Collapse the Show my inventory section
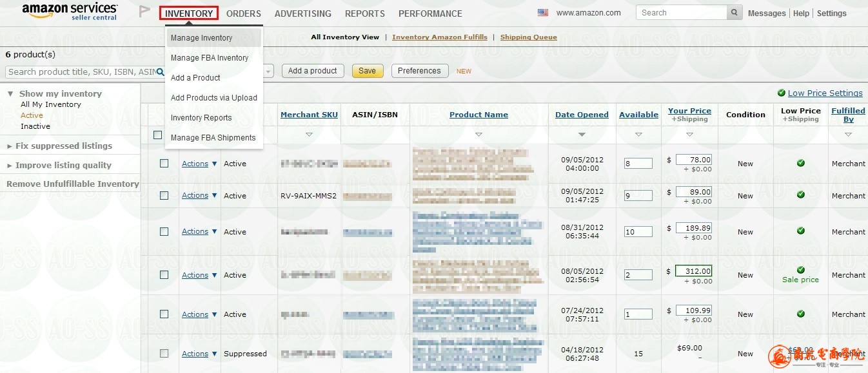The image size is (868, 373). point(10,93)
